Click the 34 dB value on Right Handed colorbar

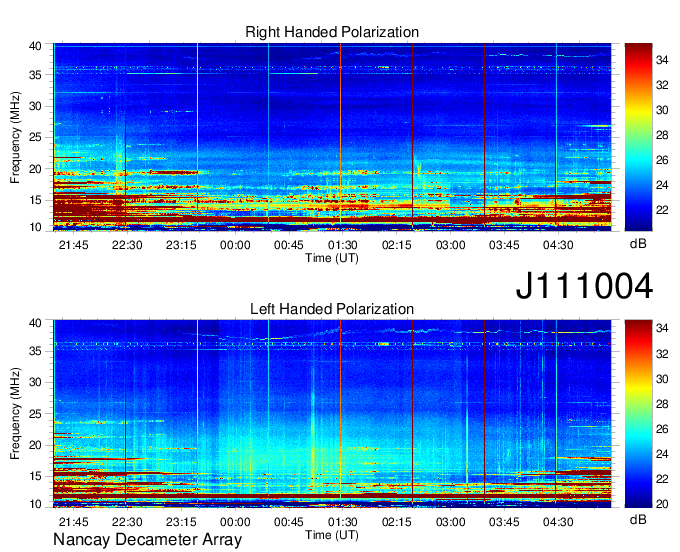tap(662, 60)
